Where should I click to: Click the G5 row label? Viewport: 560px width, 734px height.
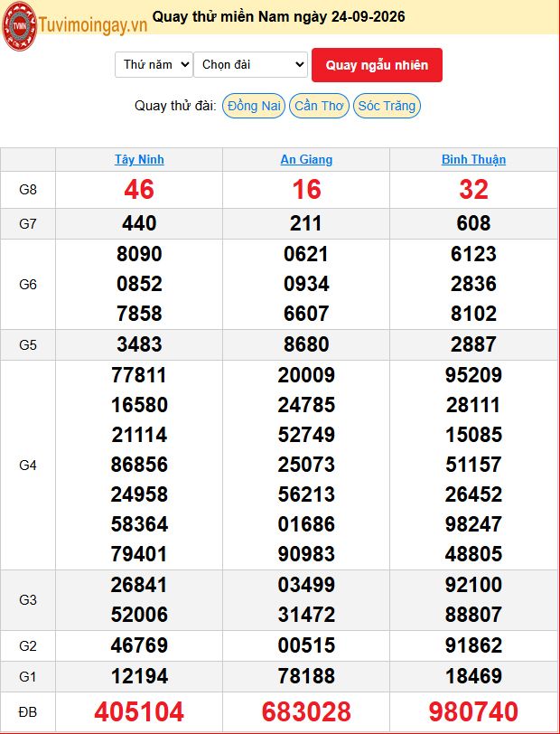[28, 345]
